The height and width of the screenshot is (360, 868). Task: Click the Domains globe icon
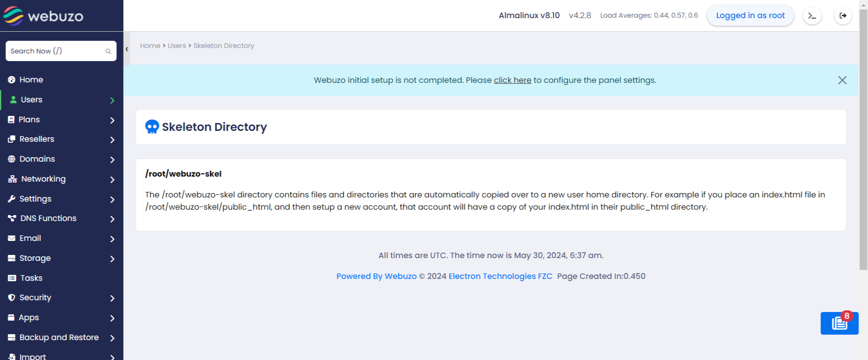pos(12,159)
